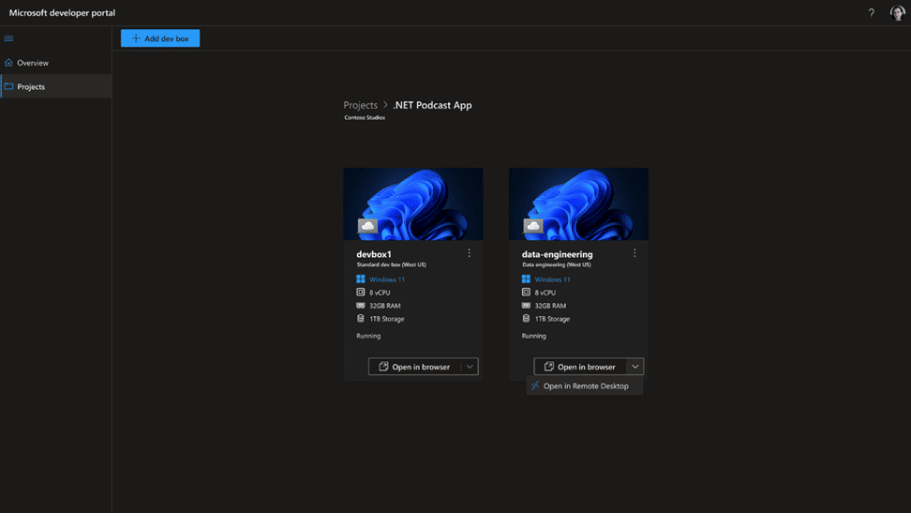The width and height of the screenshot is (911, 516).
Task: Click devbox1 Windows 11 link
Action: tap(387, 280)
